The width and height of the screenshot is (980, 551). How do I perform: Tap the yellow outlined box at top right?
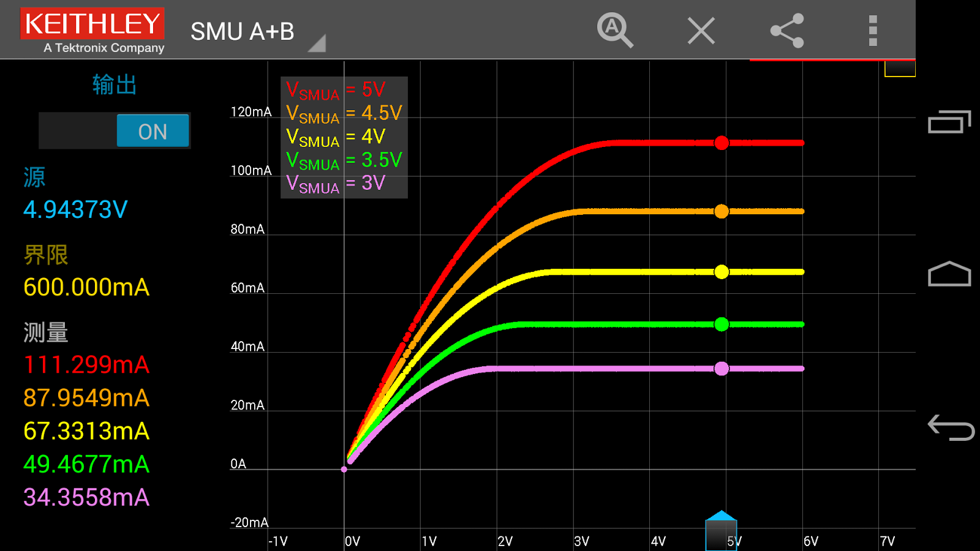tap(900, 69)
